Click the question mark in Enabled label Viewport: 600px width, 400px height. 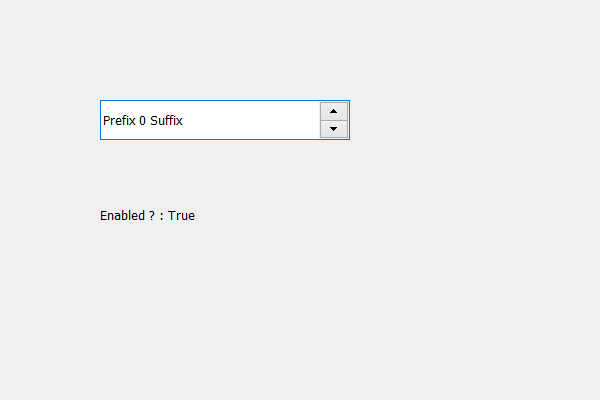[x=151, y=215]
